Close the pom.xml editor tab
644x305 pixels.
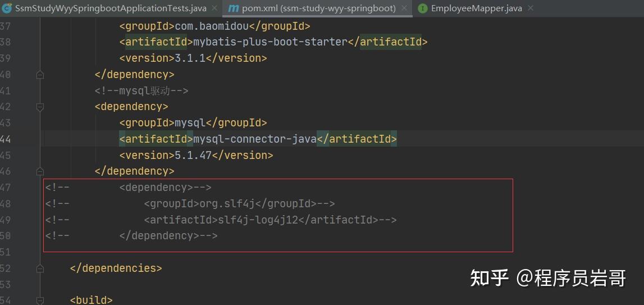click(404, 8)
